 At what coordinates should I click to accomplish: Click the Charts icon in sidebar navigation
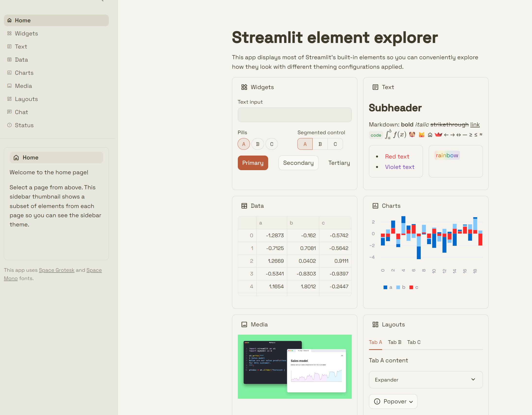[9, 73]
